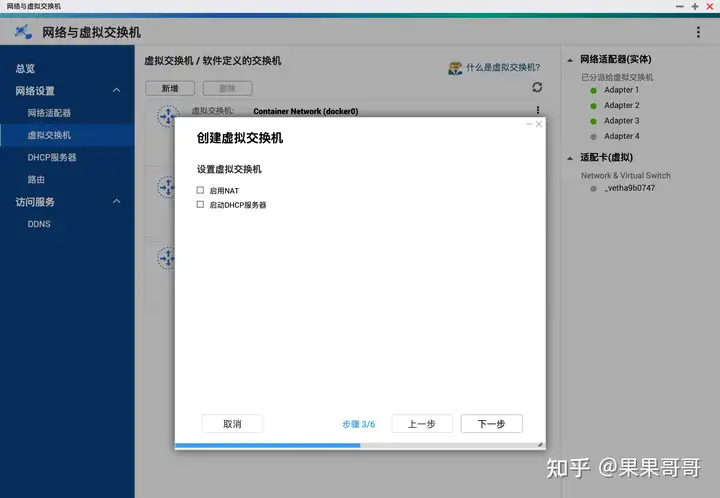Minimize the 网络与虚拟交换机 window
This screenshot has height=498, width=720.
[680, 6]
